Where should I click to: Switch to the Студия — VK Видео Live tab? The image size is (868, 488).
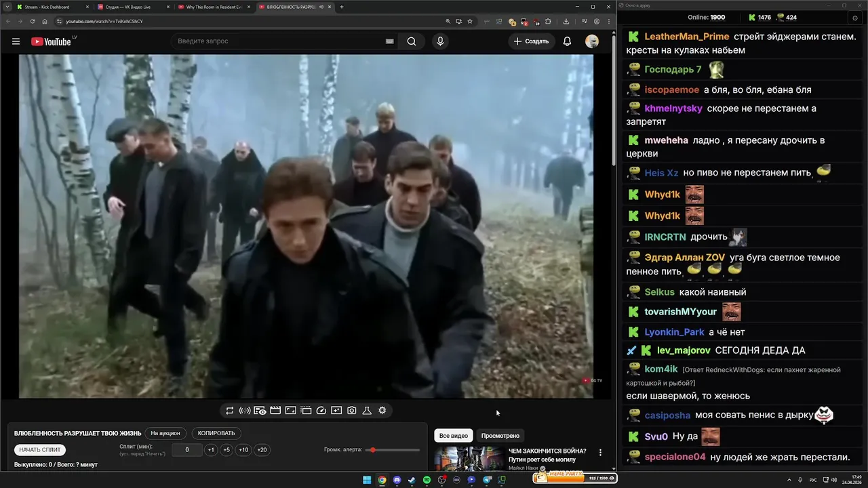[x=132, y=7]
